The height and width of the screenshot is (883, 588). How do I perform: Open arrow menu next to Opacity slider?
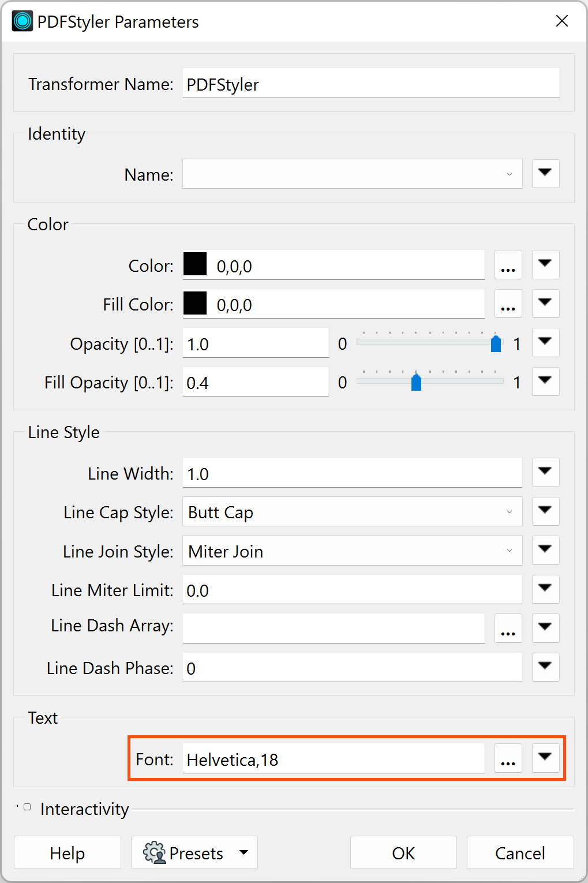click(x=545, y=342)
